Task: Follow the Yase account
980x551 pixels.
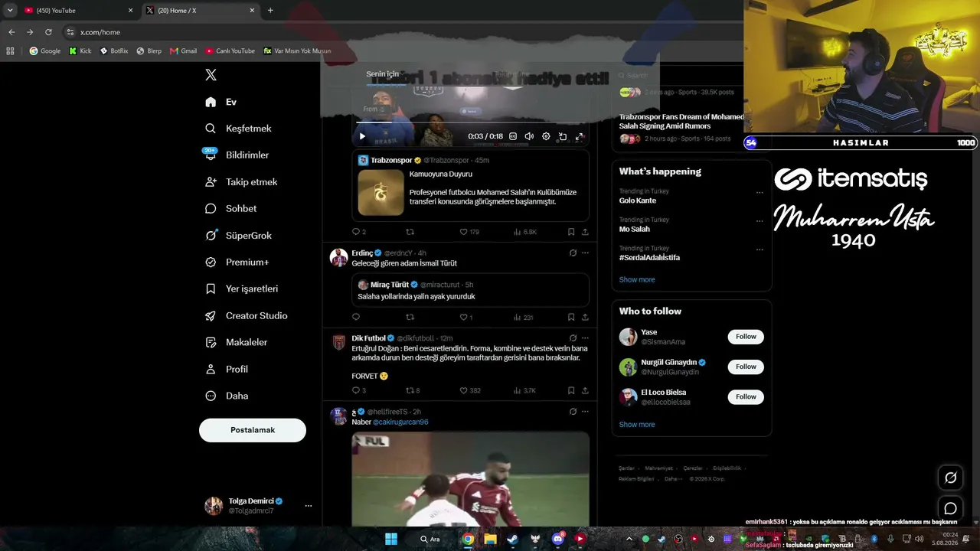Action: 746,337
